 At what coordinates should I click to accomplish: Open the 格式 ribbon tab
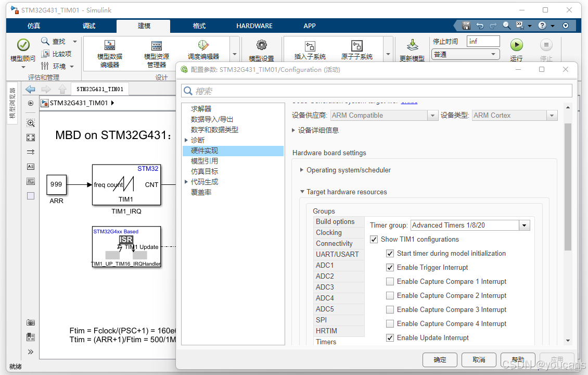pos(199,26)
